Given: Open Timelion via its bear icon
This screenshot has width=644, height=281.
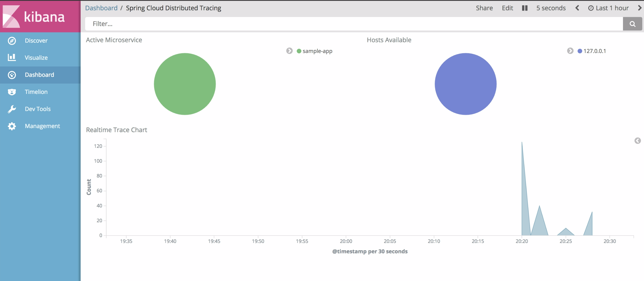Looking at the screenshot, I should point(12,92).
